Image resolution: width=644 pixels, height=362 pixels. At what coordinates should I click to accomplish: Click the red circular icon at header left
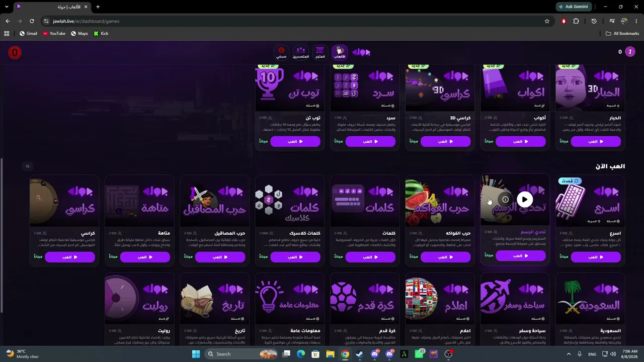[15, 52]
